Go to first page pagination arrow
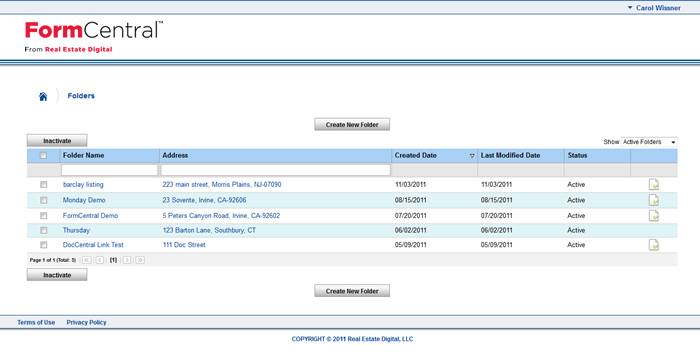The height and width of the screenshot is (361, 700). (x=87, y=260)
